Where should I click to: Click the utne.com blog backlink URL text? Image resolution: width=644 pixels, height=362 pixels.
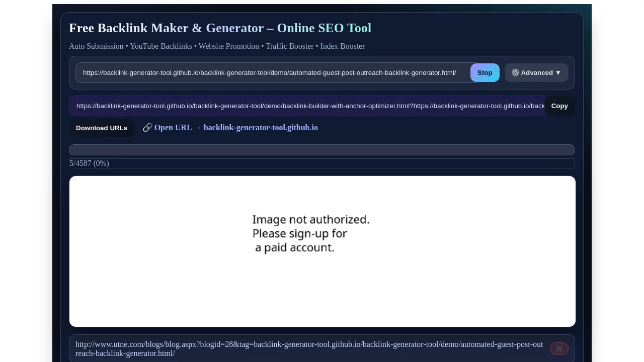(x=309, y=348)
